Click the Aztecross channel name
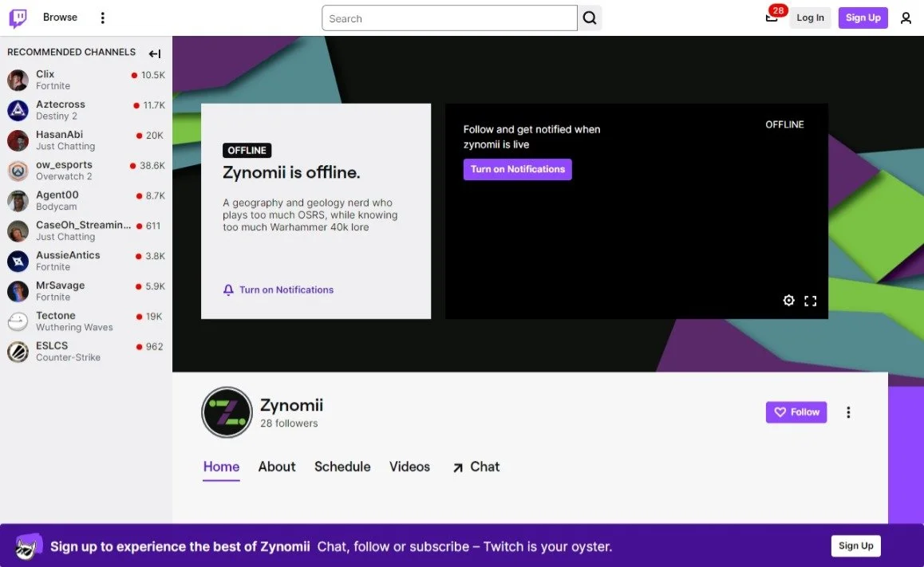The image size is (924, 567). (x=61, y=104)
